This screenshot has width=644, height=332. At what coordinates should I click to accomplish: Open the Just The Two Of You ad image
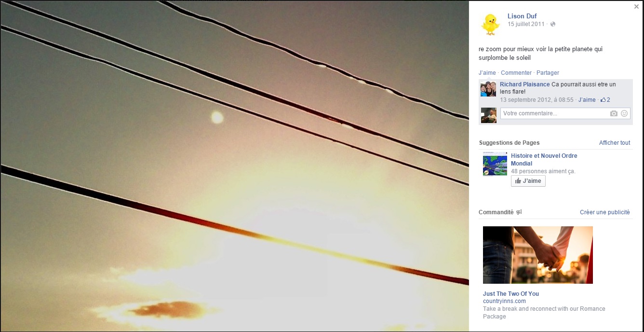point(538,255)
